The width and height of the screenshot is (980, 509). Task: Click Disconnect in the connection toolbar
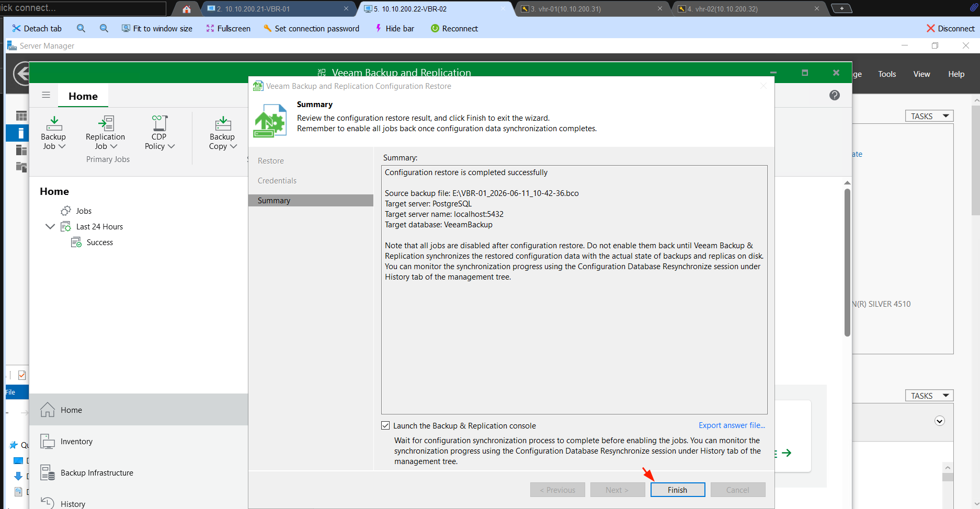coord(951,29)
